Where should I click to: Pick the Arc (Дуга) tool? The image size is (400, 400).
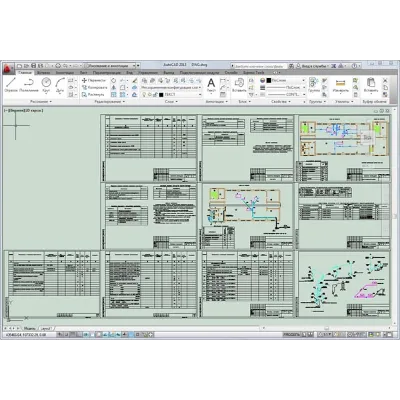tap(60, 85)
